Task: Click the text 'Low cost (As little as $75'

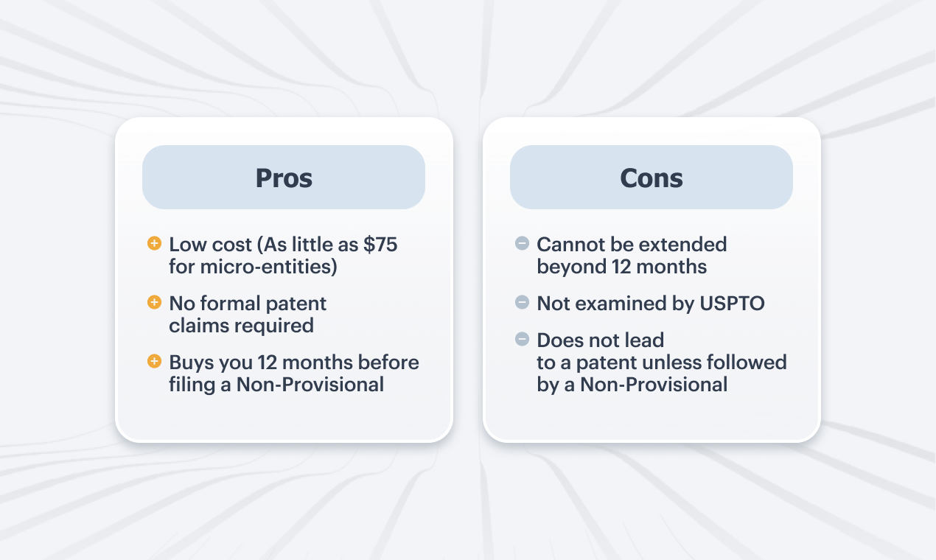Action: pos(283,245)
